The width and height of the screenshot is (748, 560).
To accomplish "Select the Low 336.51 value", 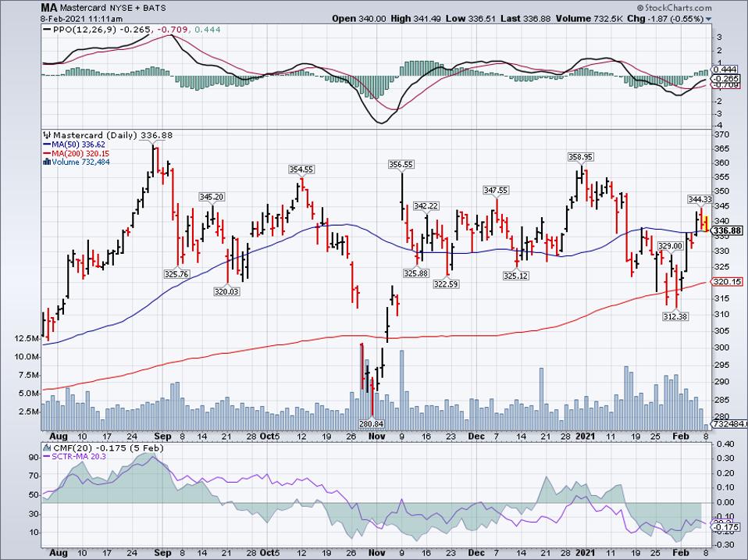I will coord(470,19).
